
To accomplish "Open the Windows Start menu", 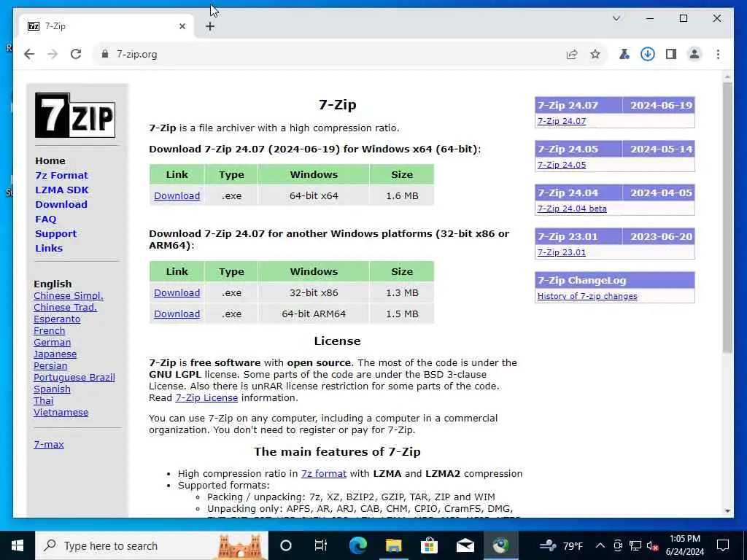I will pos(18,545).
